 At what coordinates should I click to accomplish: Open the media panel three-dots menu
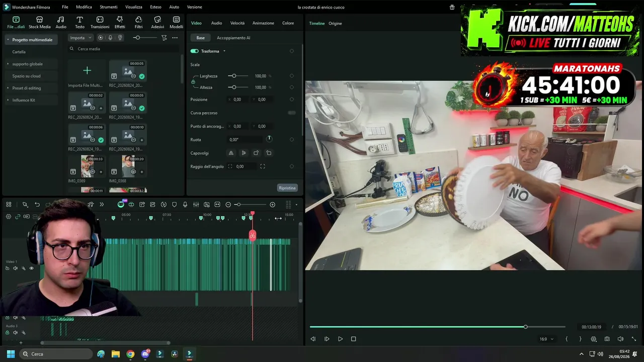tap(175, 38)
